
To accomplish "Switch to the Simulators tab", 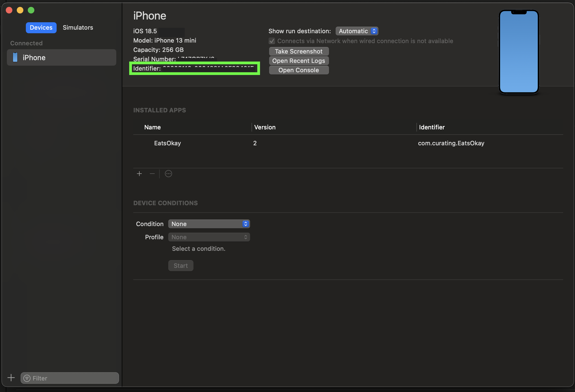I will pos(78,27).
